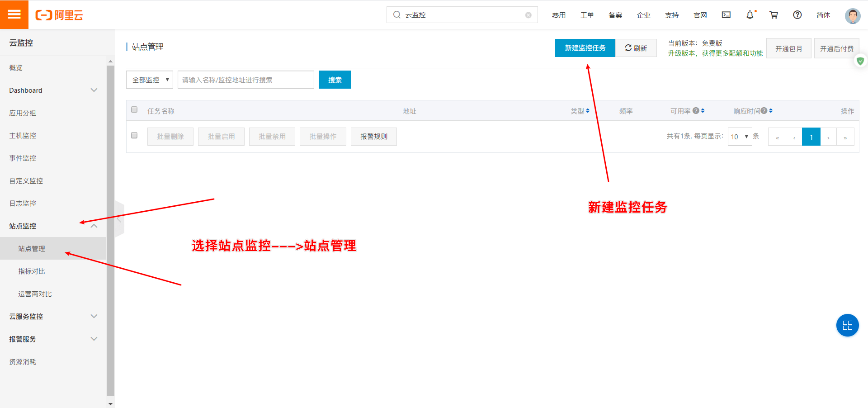Clear the search box text
This screenshot has height=408, width=868.
pos(528,15)
